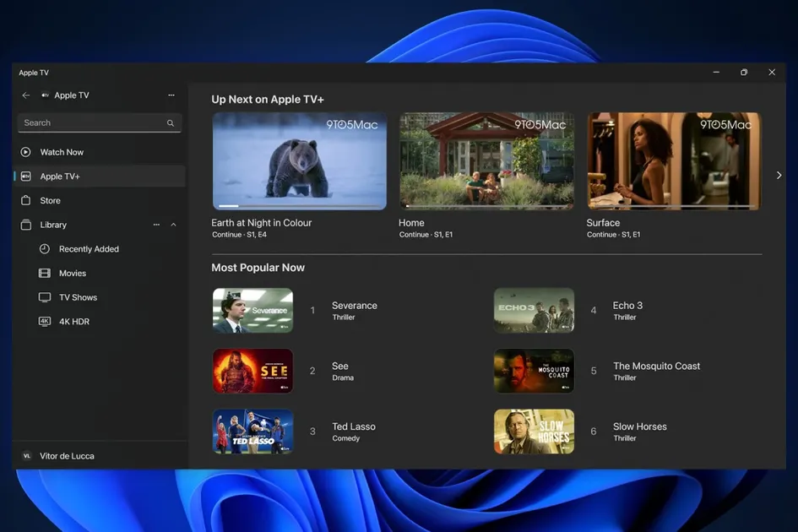Click the Library icon
The image size is (798, 532).
tap(26, 225)
